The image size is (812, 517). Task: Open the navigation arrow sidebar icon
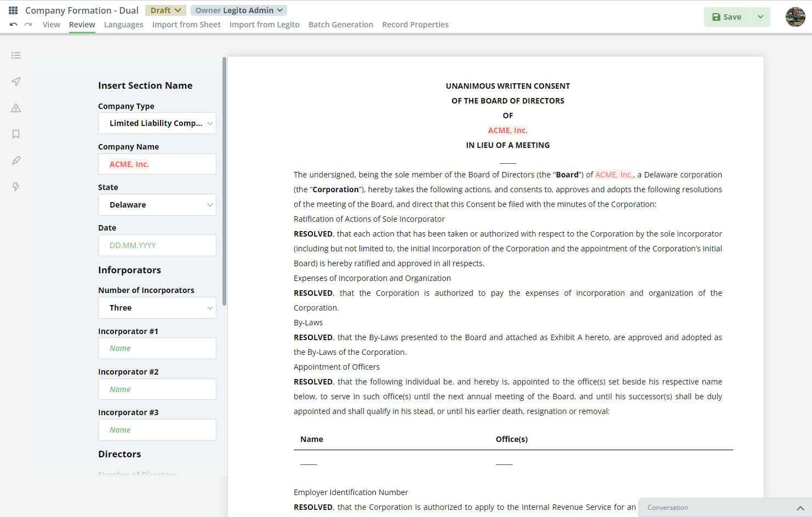tap(16, 82)
